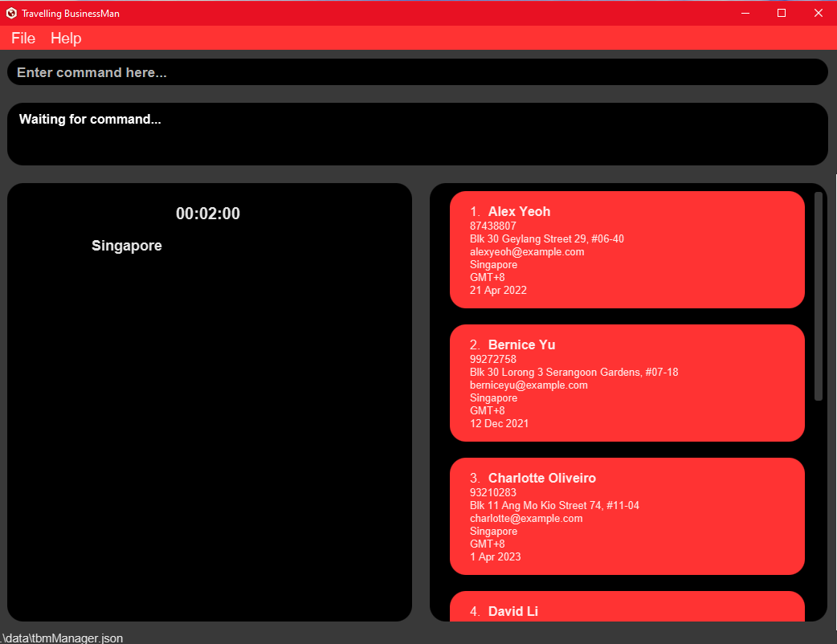The height and width of the screenshot is (644, 837).
Task: Click GMT+8 in Charlotte Oliveiro's card
Action: pos(487,544)
